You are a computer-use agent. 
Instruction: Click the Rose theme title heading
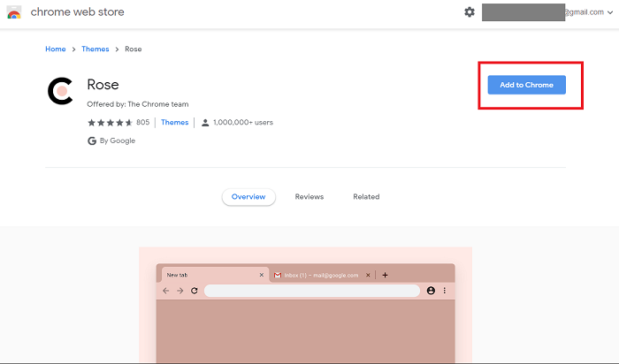[x=103, y=85]
